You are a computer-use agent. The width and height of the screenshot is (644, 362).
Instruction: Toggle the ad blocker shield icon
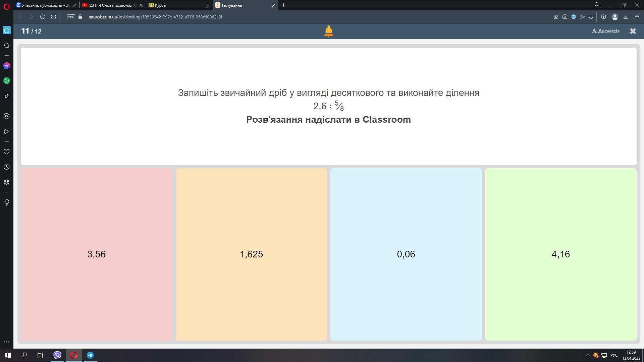pos(574,17)
